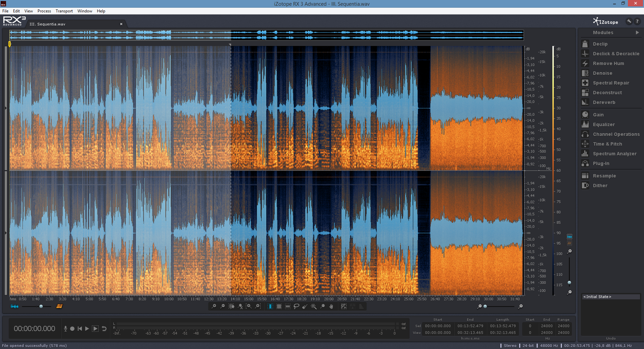This screenshot has height=349, width=644.
Task: Open the Process menu
Action: 44,11
